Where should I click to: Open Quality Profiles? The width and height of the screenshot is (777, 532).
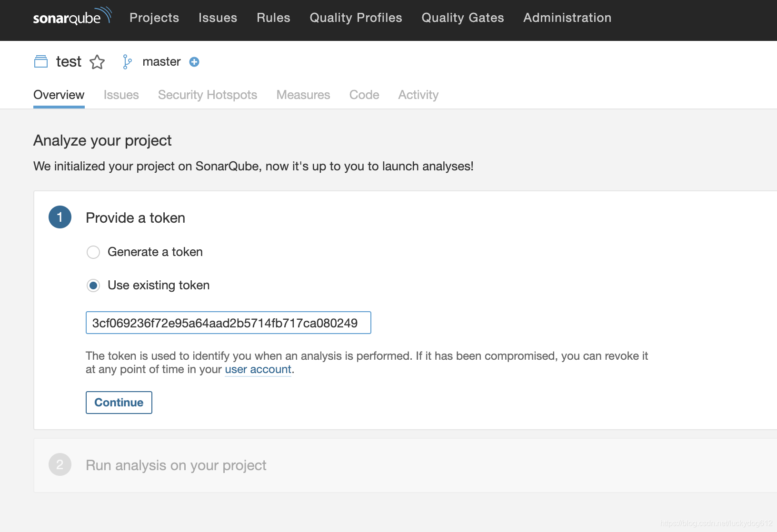(356, 18)
